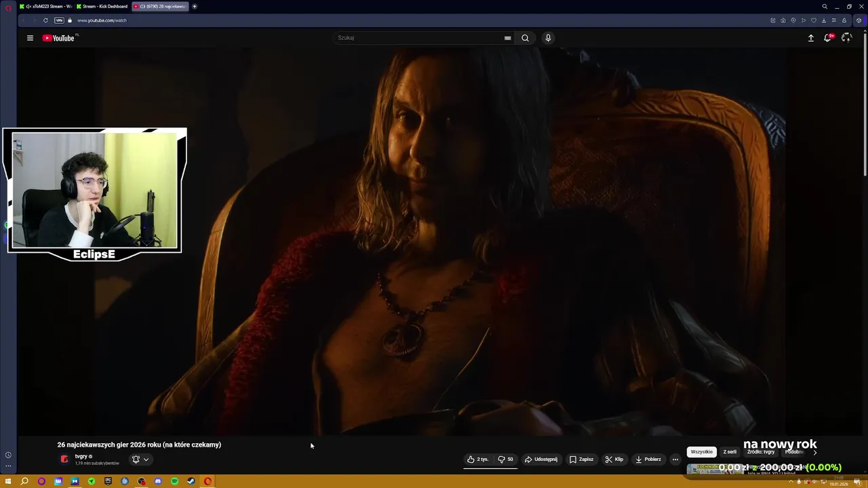Open Windows Start button in taskbar
868x488 pixels.
pos(8,481)
